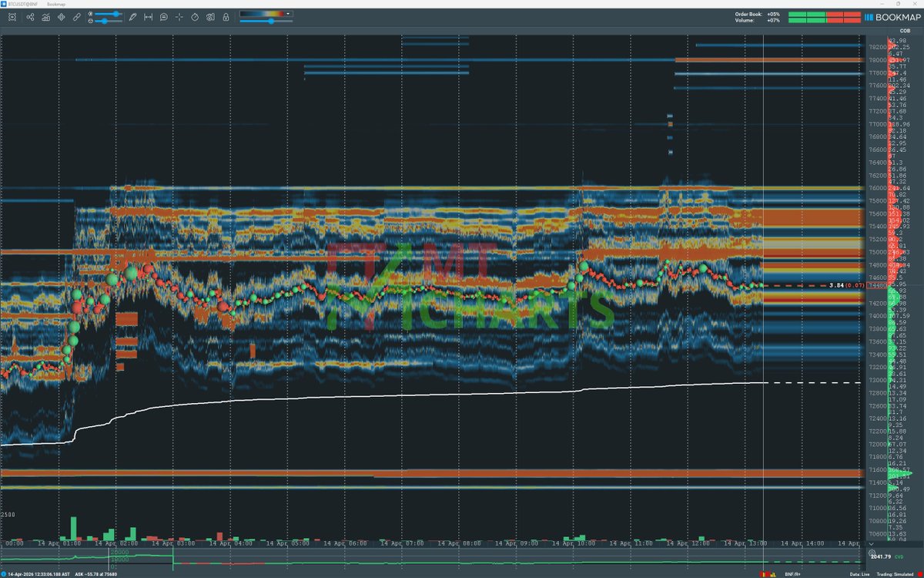
Task: Open the chat comment icon
Action: coord(163,16)
